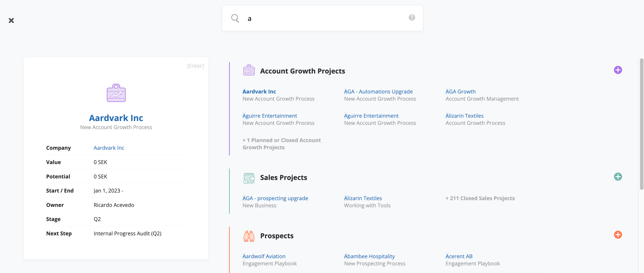This screenshot has height=273, width=644.
Task: Click the Prospects binoculars icon
Action: [x=249, y=236]
